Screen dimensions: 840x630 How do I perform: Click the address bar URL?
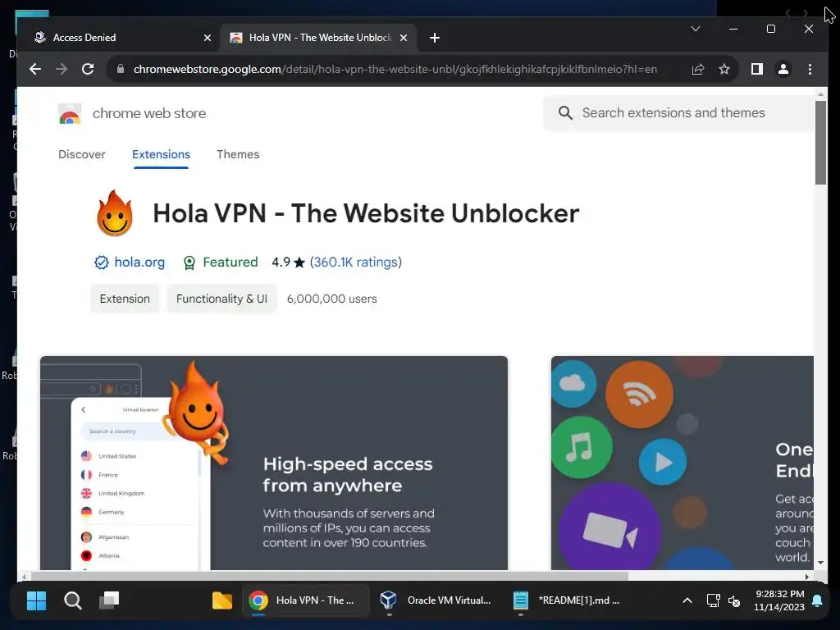pos(395,69)
